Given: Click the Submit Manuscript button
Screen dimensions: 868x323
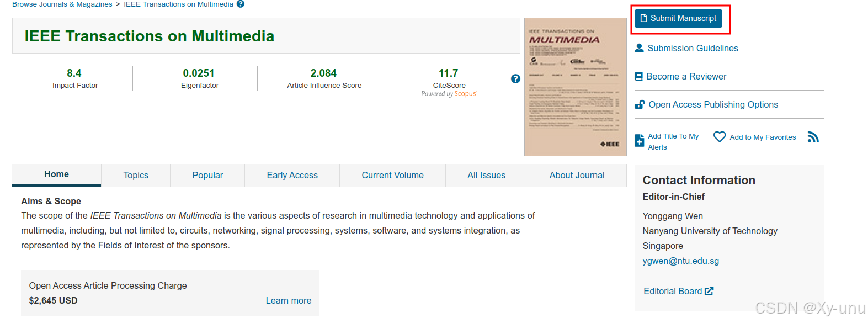Looking at the screenshot, I should click(678, 18).
